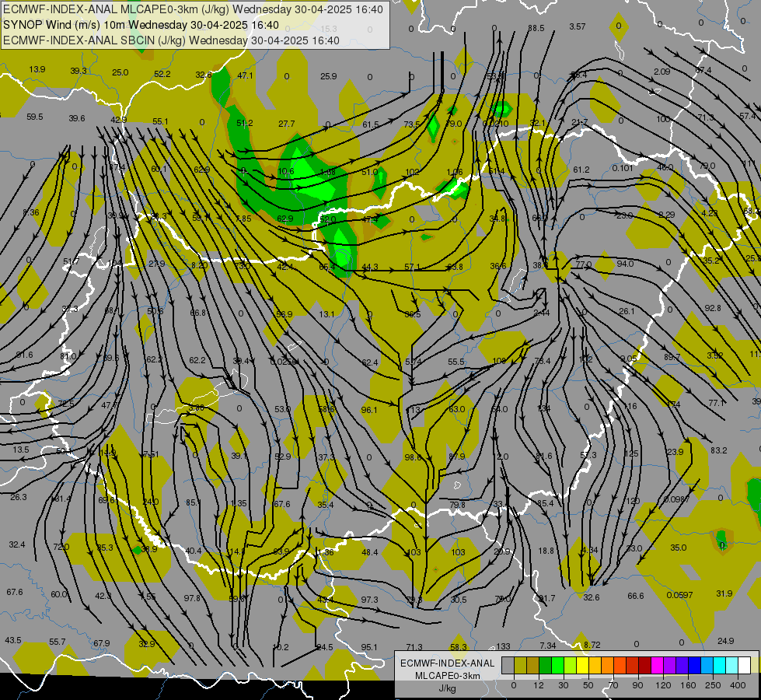Click the red-orange swatch after the 70 tick
Viewport: 761px width, 700px height.
620,666
